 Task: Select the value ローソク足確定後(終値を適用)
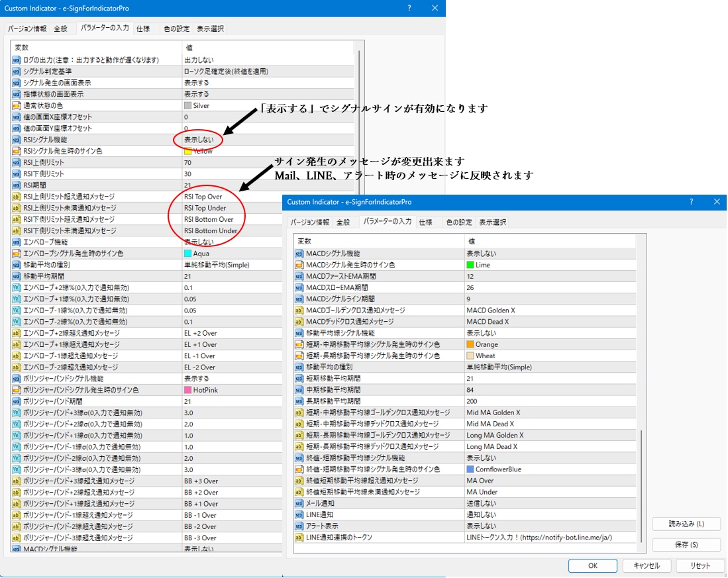(226, 72)
